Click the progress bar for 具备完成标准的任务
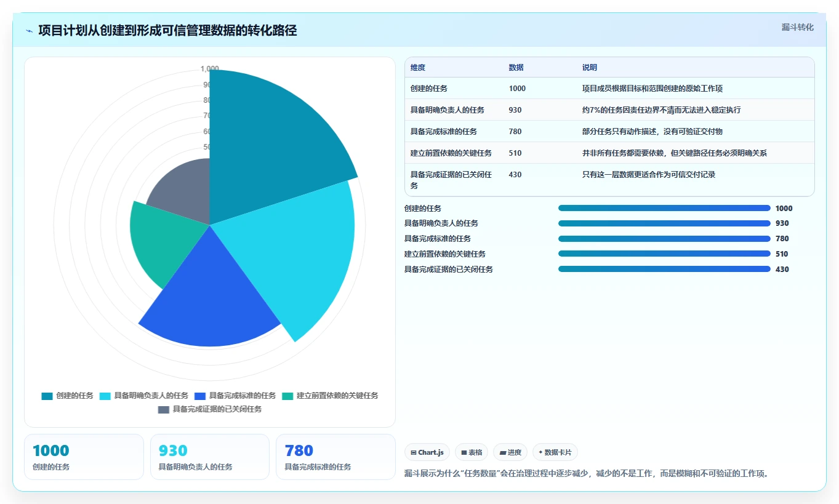This screenshot has height=504, width=839. tap(664, 239)
